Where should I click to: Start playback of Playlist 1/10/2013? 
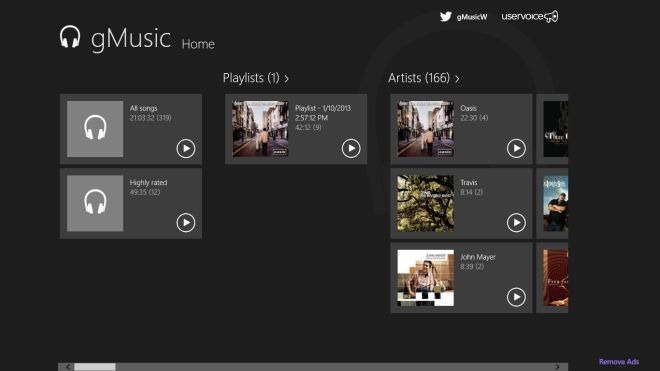tap(351, 149)
